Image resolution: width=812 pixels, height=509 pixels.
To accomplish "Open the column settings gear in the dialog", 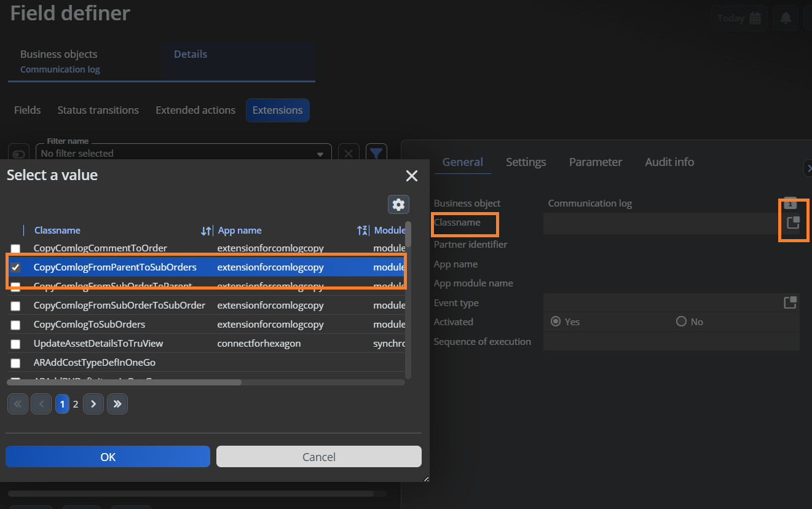I will (398, 205).
